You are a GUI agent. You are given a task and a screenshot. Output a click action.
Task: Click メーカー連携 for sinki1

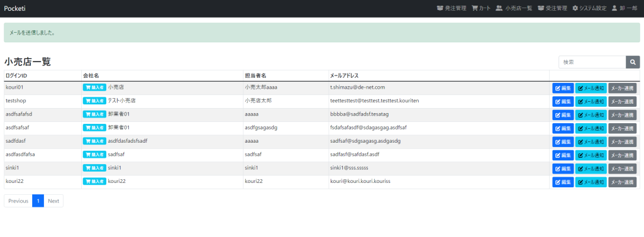pos(622,169)
